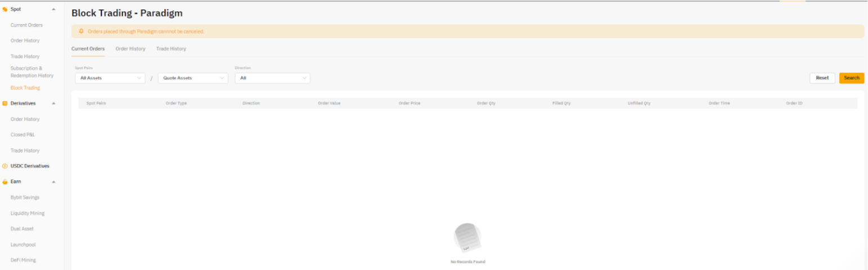The width and height of the screenshot is (868, 270).
Task: Switch to the Order History tab
Action: coord(131,49)
